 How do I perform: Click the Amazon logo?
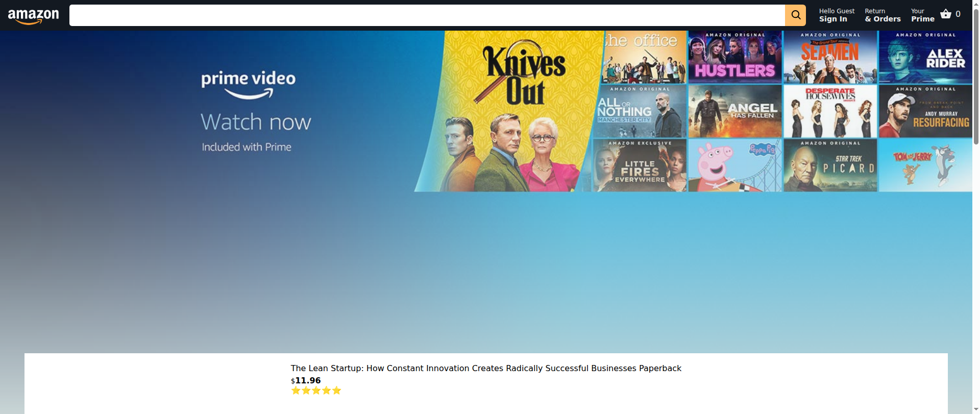34,16
